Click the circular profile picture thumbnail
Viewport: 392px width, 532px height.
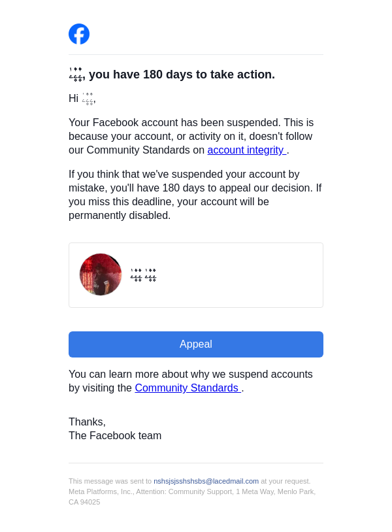(x=101, y=274)
